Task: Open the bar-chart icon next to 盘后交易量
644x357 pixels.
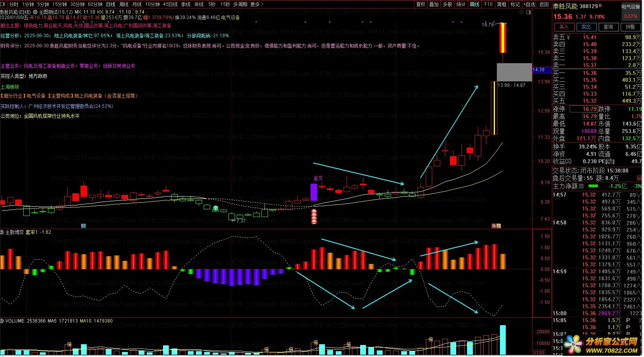Action: [x=639, y=178]
